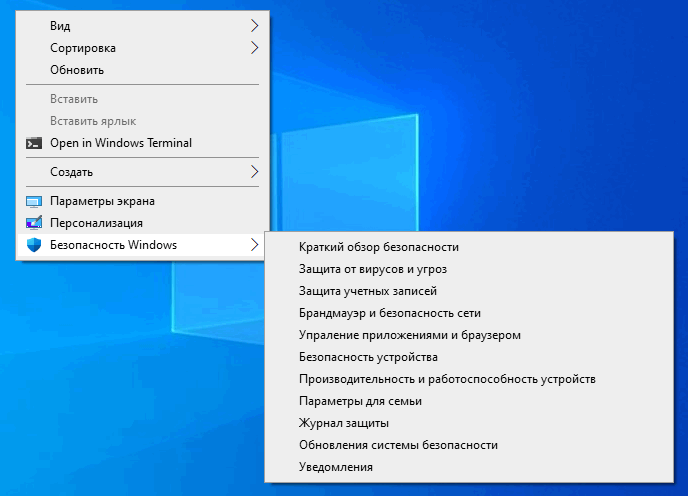Viewport: 688px width, 496px height.
Task: Open the Сортировка menu item
Action: click(x=143, y=47)
